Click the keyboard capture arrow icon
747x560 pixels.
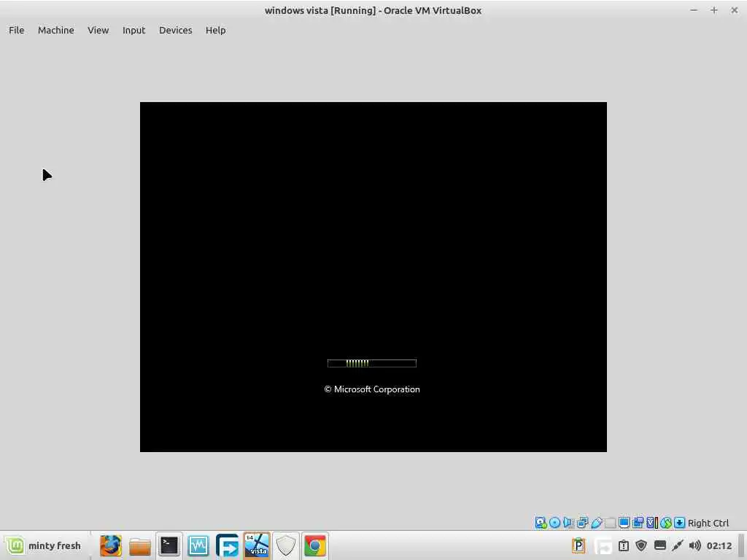click(680, 523)
